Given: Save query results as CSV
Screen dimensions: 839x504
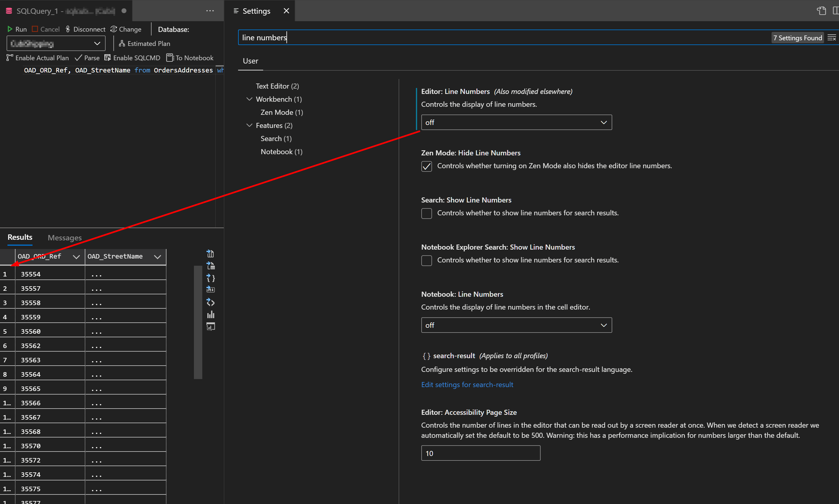Looking at the screenshot, I should click(x=211, y=253).
